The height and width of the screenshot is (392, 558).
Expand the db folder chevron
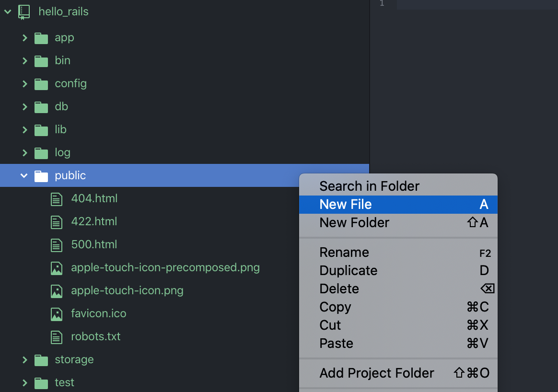click(24, 107)
